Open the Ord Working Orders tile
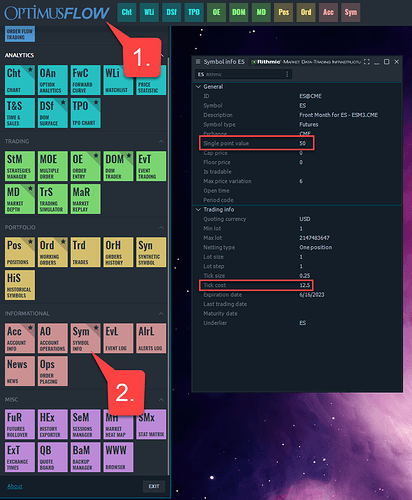 (x=53, y=252)
